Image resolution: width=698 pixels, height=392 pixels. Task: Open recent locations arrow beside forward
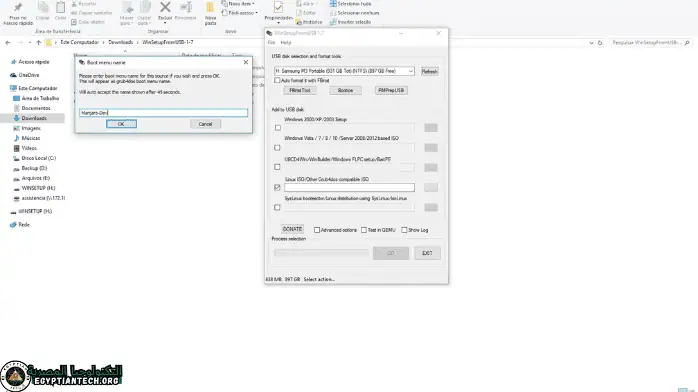[29, 43]
